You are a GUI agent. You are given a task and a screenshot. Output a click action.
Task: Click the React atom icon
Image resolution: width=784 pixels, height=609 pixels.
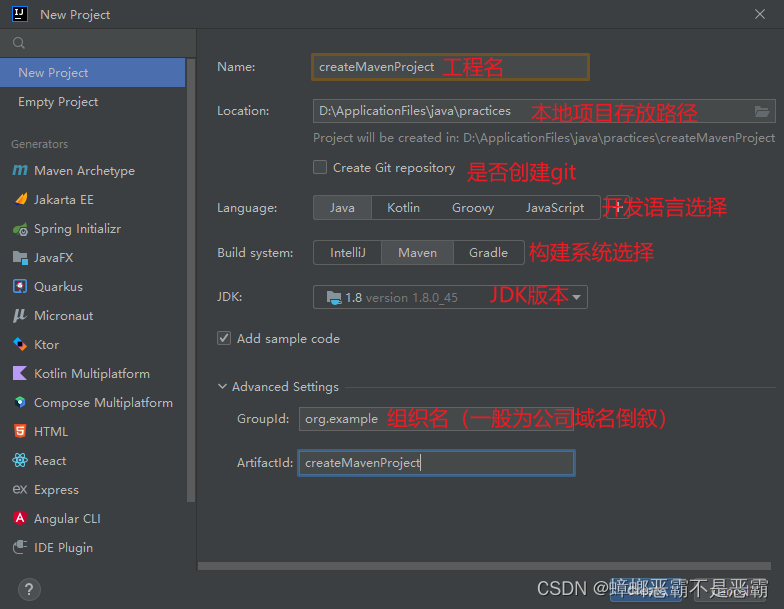tap(20, 460)
